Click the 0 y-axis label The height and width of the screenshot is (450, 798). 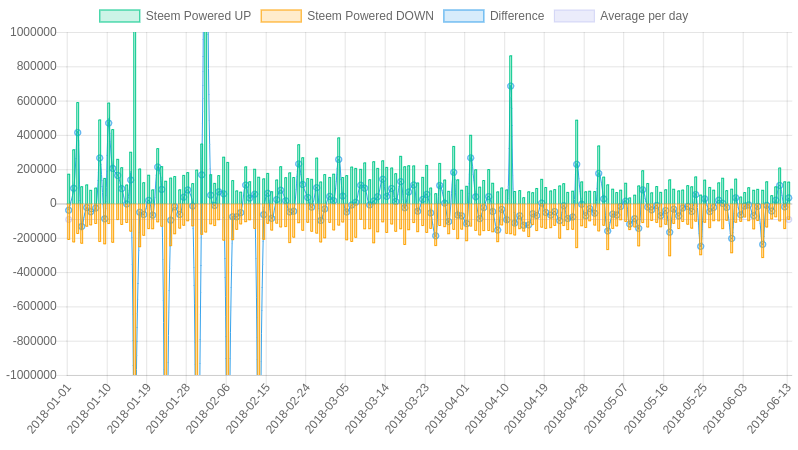pos(53,204)
